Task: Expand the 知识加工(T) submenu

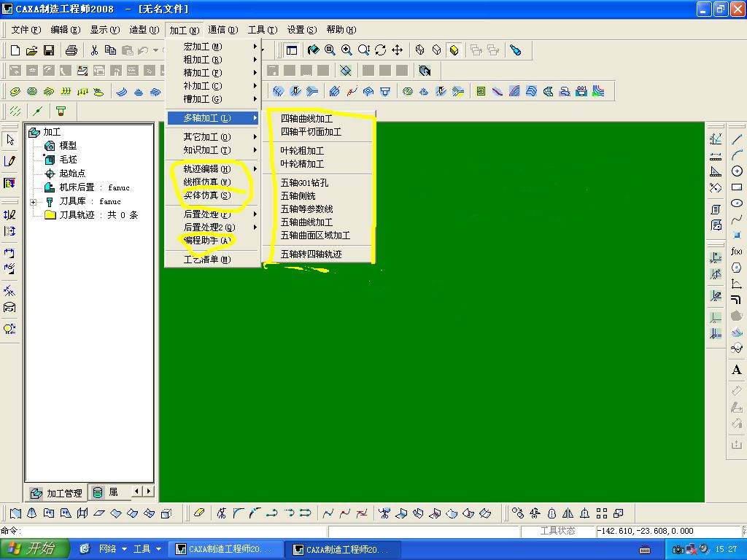Action: [212, 150]
